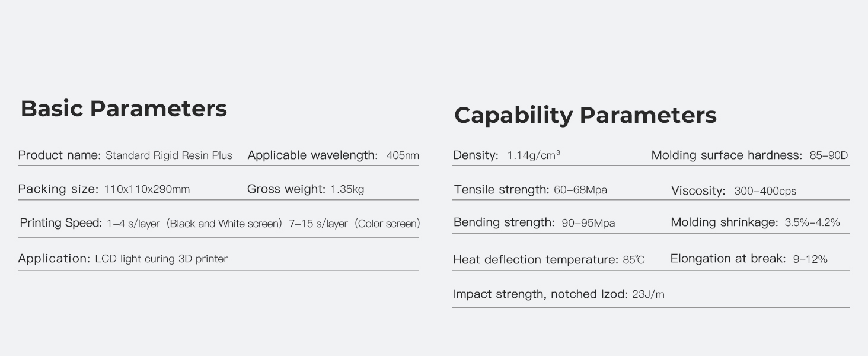Viewport: 868px width, 356px height.
Task: Click the Density 1.14g/cm³ value
Action: tap(534, 155)
